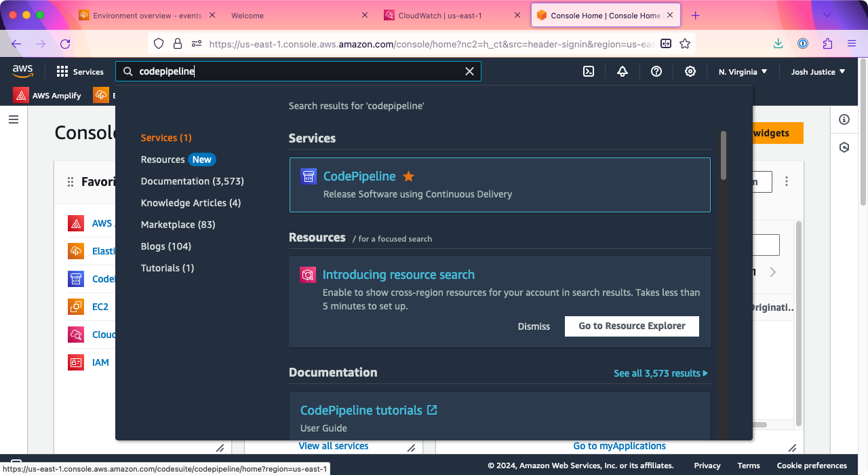This screenshot has height=475, width=868.
Task: Expand the browser tab list chevron
Action: 827,15
